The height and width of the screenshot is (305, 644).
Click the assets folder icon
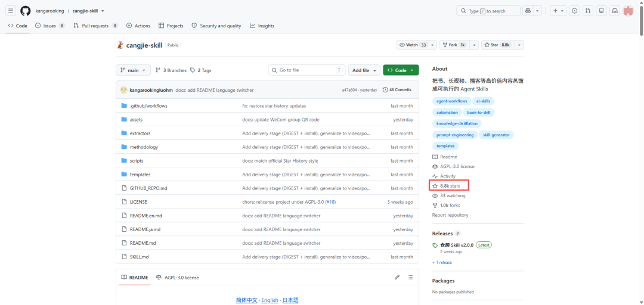click(125, 120)
